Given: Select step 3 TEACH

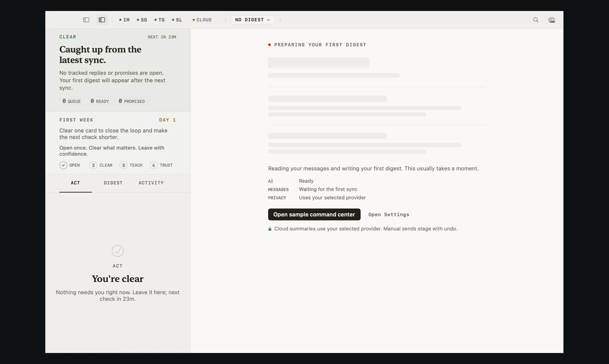Looking at the screenshot, I should click(x=131, y=165).
